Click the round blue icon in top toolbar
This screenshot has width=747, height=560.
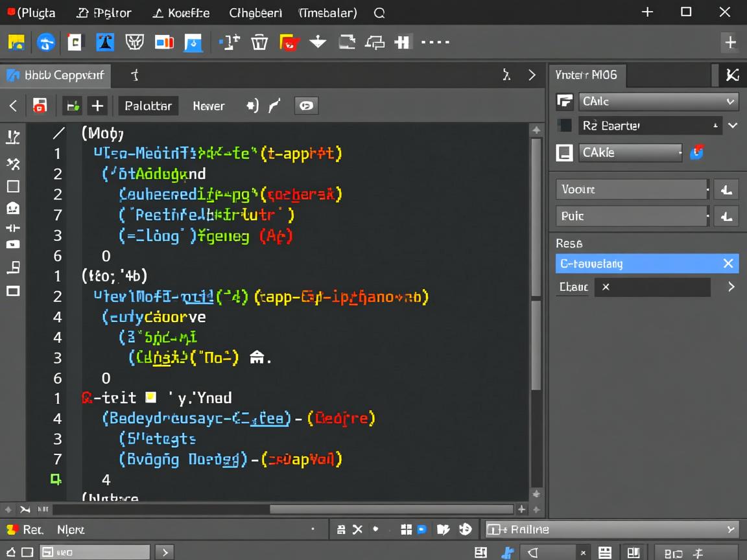[45, 43]
